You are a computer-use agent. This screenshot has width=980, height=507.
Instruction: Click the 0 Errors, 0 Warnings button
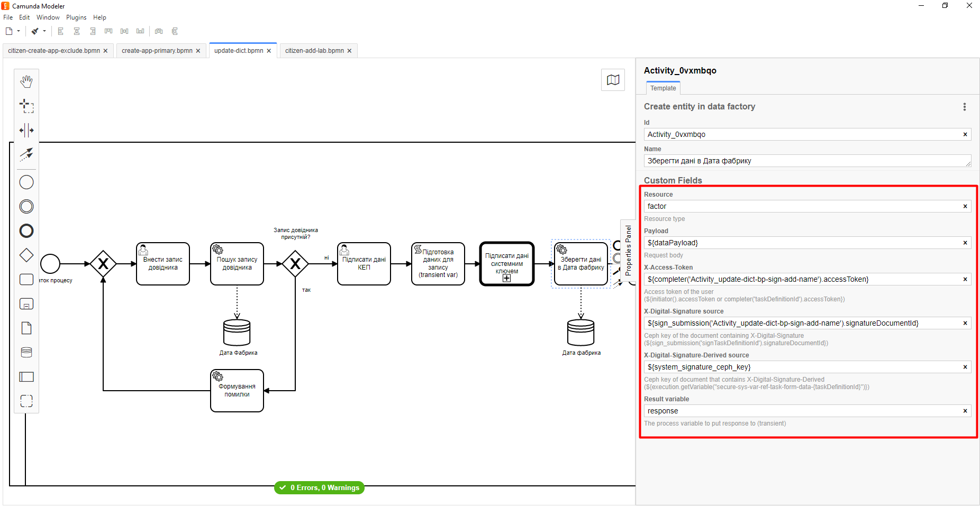click(319, 487)
